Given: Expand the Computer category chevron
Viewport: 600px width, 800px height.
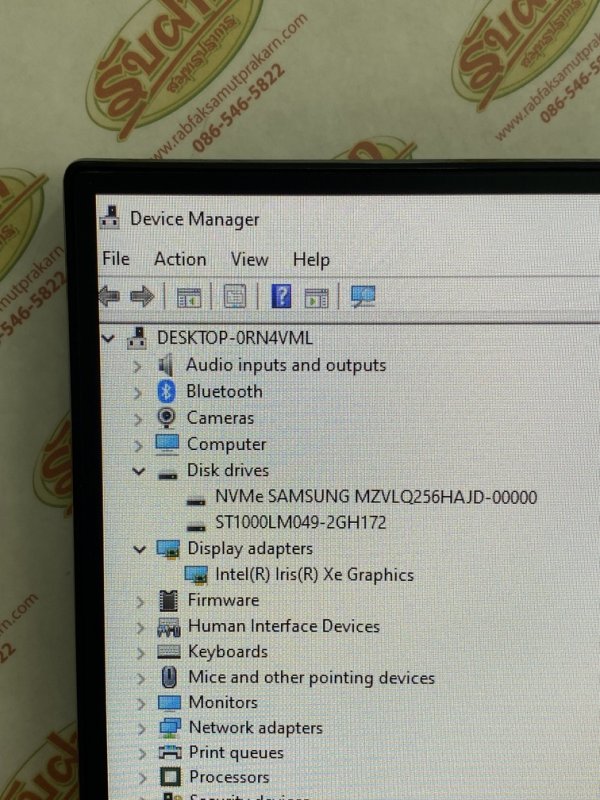Looking at the screenshot, I should (x=138, y=445).
